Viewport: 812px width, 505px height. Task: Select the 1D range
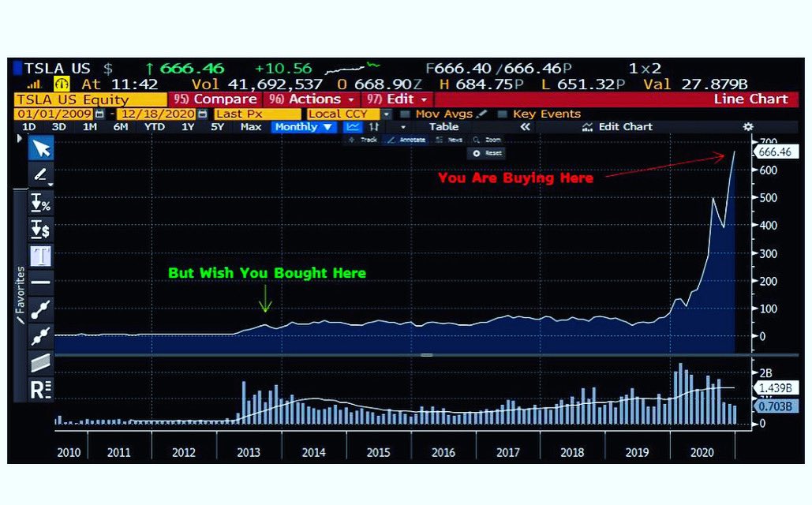pos(28,127)
